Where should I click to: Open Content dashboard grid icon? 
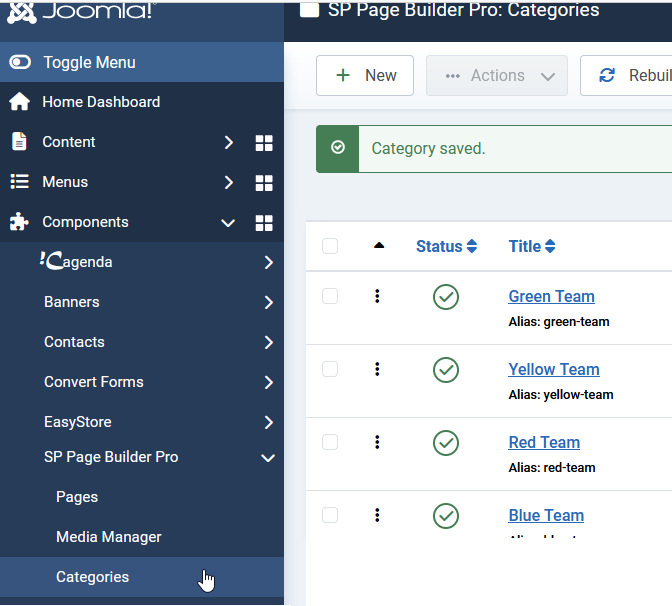(264, 143)
